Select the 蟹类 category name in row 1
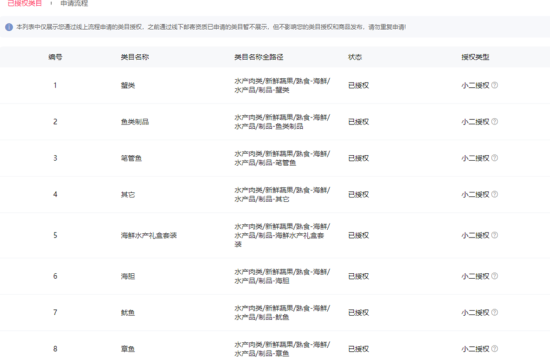Screen dimensions: 550x362 [128, 85]
